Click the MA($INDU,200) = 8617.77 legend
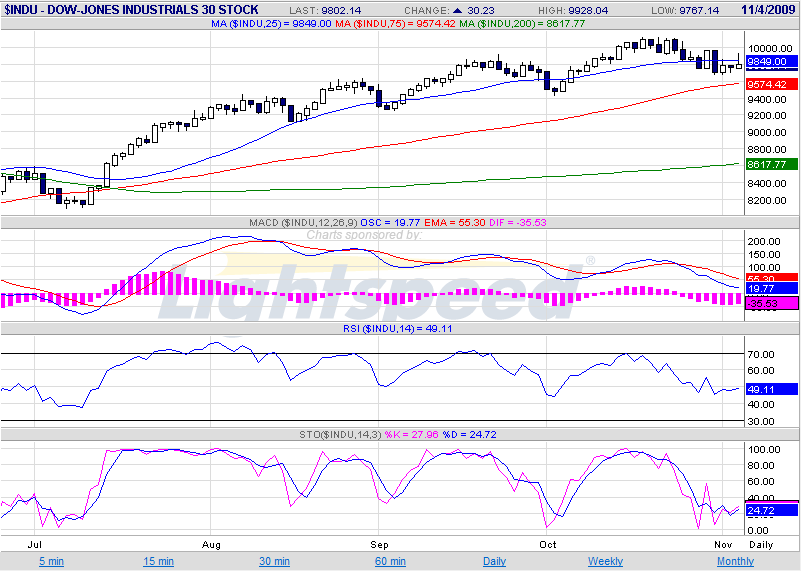This screenshot has height=571, width=801. [x=522, y=23]
